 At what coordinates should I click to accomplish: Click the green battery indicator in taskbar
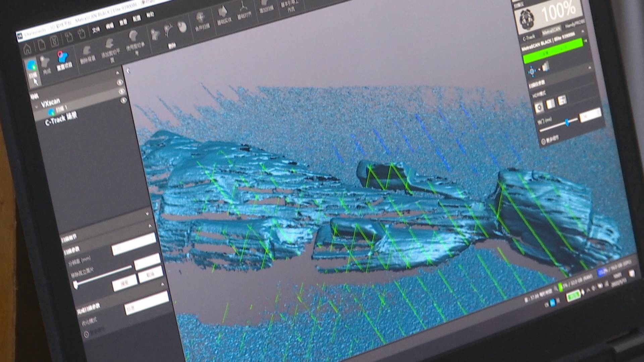[573, 296]
